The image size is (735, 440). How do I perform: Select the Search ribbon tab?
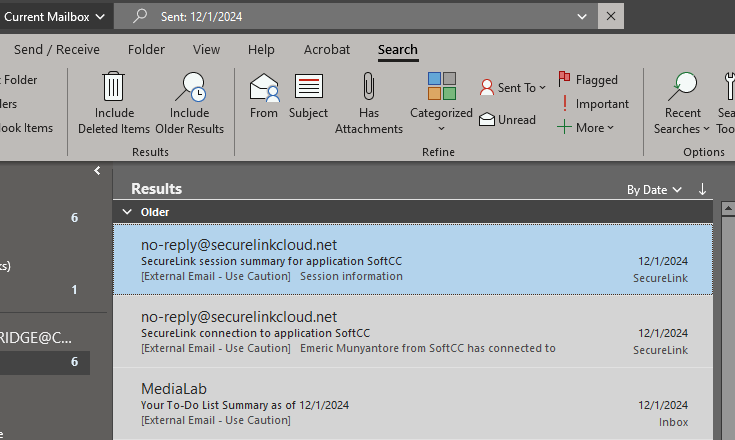398,50
